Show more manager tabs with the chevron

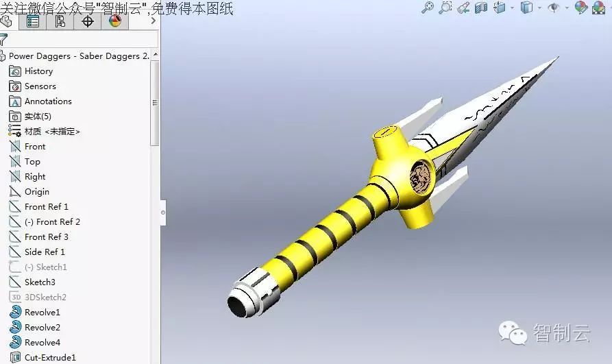(154, 21)
